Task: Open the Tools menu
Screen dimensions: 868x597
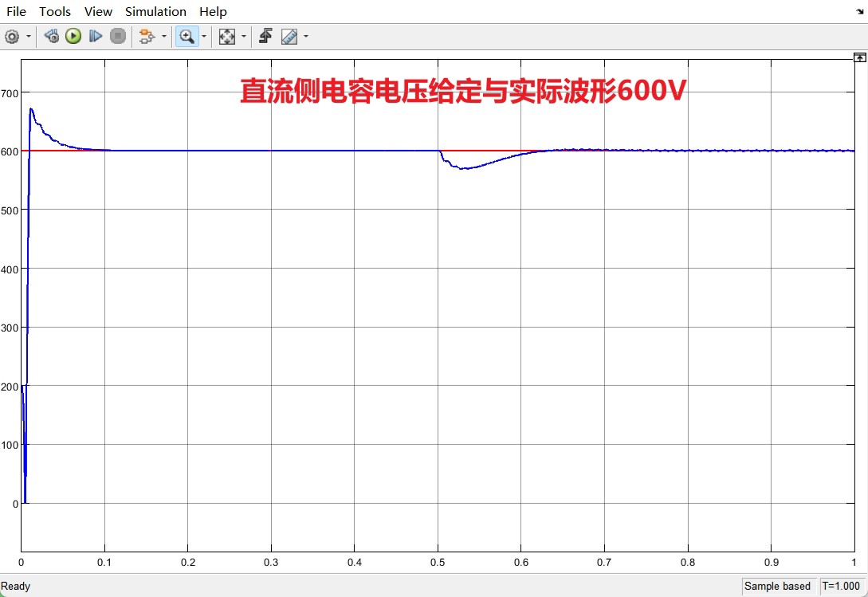Action: (x=54, y=11)
